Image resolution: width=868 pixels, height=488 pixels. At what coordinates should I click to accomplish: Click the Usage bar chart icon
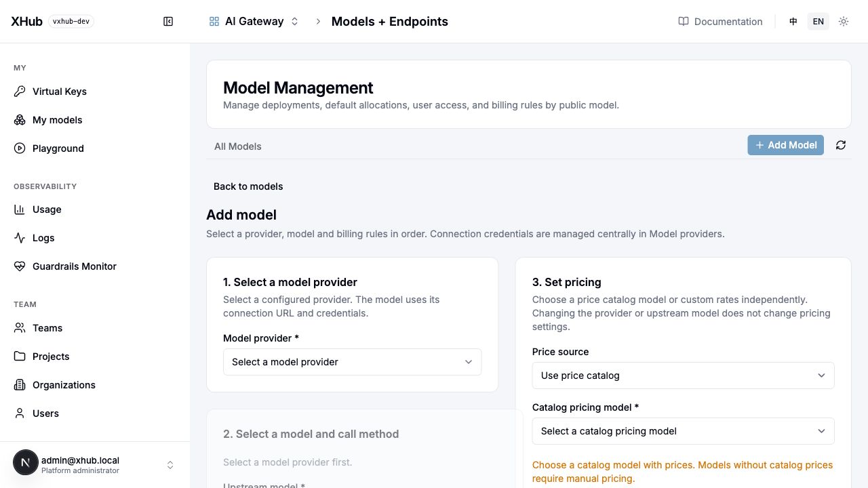click(x=20, y=209)
